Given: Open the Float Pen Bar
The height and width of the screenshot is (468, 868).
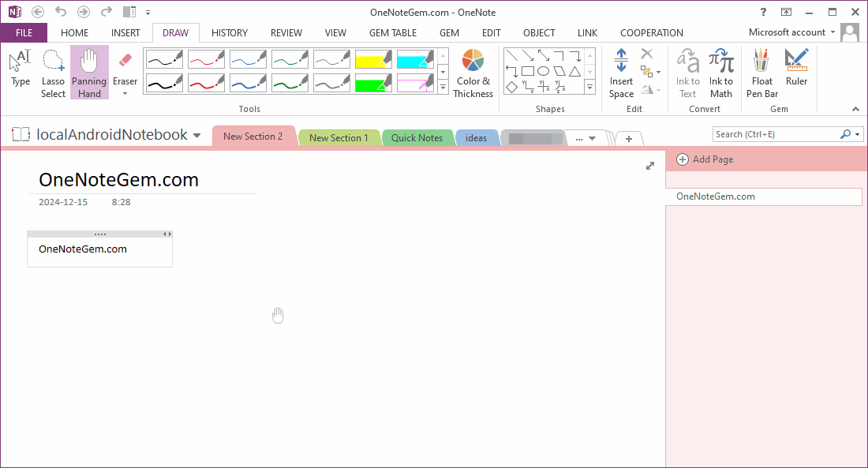Looking at the screenshot, I should 761,73.
